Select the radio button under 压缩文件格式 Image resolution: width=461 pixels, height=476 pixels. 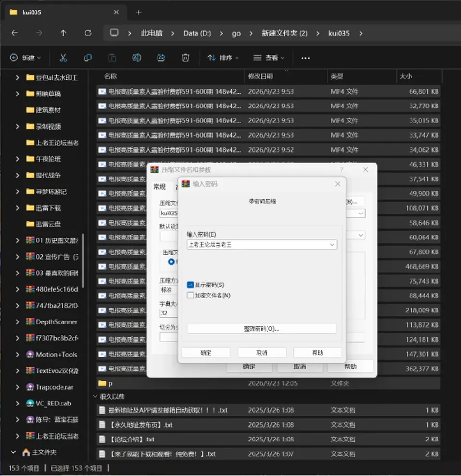point(171,262)
